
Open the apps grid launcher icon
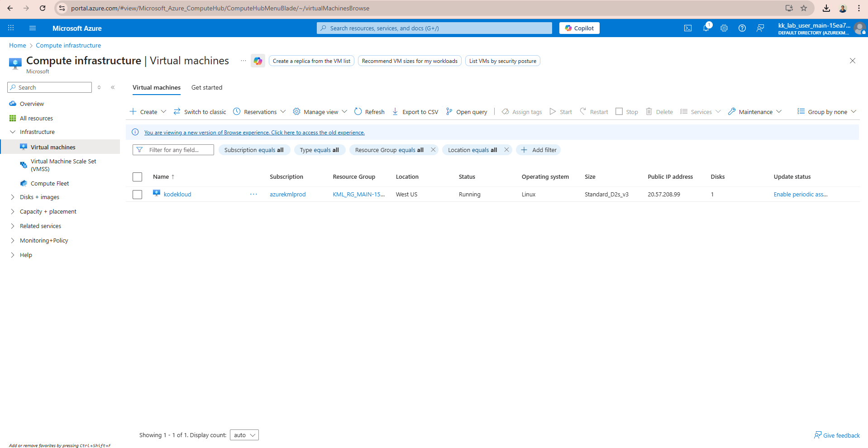[x=11, y=28]
